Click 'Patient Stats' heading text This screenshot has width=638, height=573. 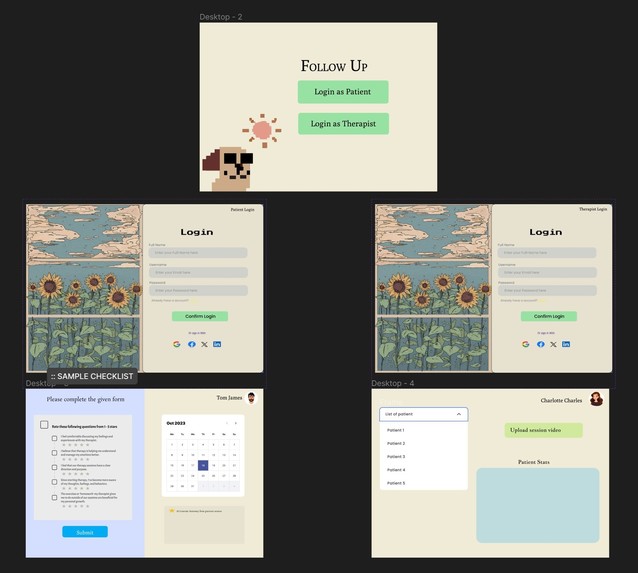(534, 462)
